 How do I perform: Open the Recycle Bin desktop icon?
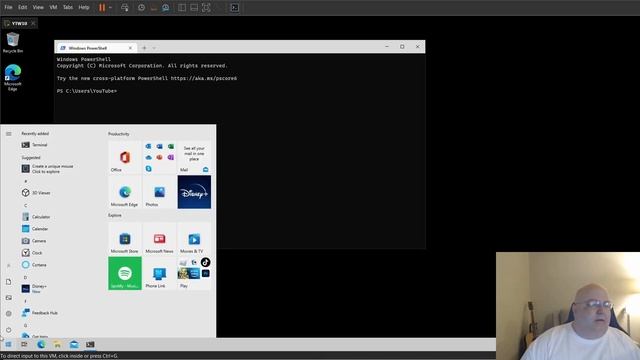(x=13, y=42)
